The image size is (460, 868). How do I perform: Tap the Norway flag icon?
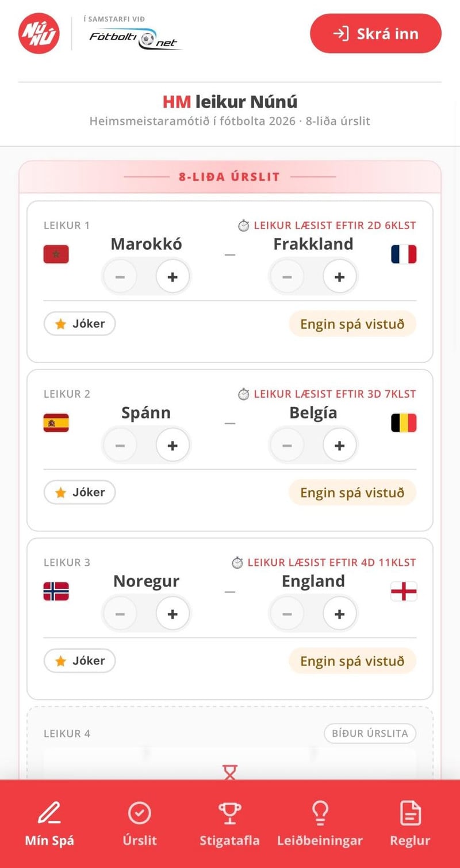coord(56,591)
